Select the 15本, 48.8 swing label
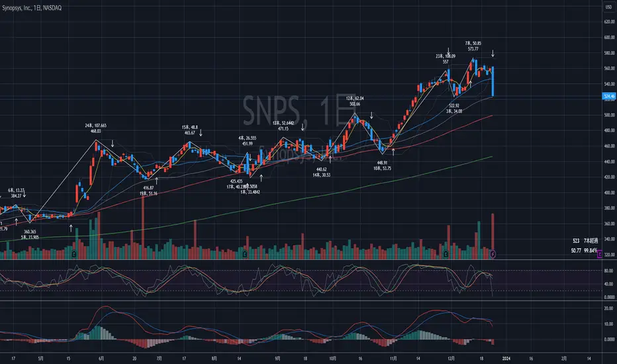617x364 pixels. coord(189,127)
